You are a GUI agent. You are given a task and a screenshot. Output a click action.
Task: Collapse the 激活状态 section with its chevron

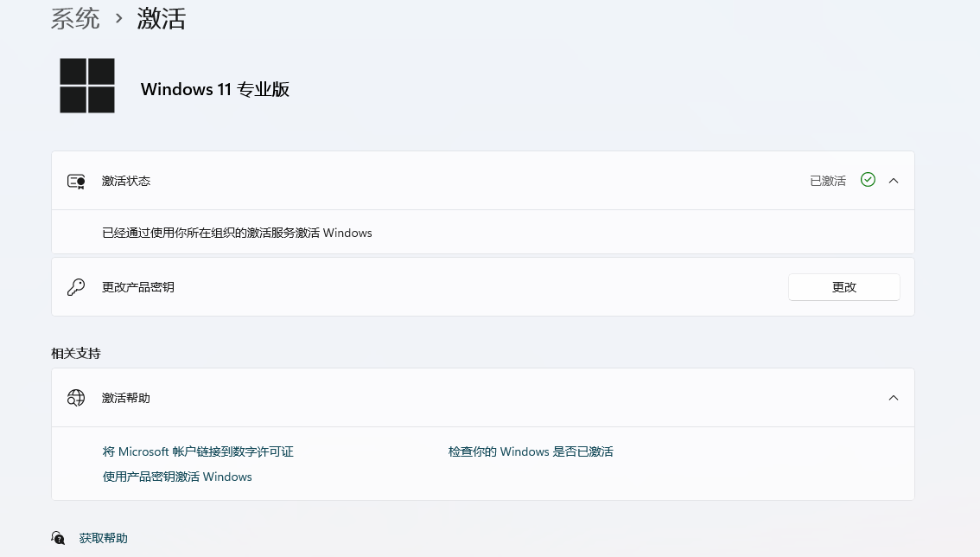click(894, 181)
